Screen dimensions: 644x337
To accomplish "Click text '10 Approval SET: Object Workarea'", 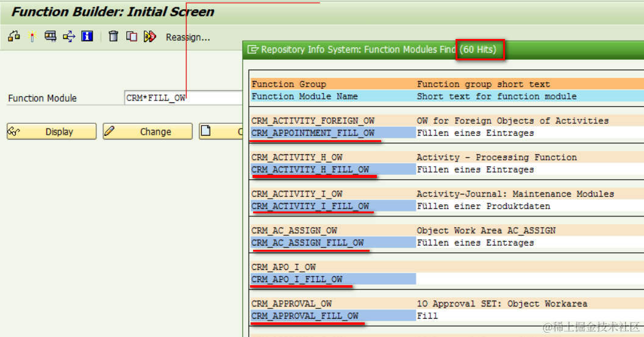I will click(x=502, y=303).
